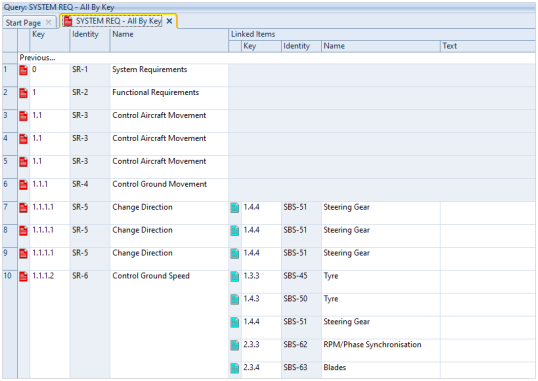Click the SBS-63 linked identity cell
538x381 pixels.
click(x=301, y=370)
